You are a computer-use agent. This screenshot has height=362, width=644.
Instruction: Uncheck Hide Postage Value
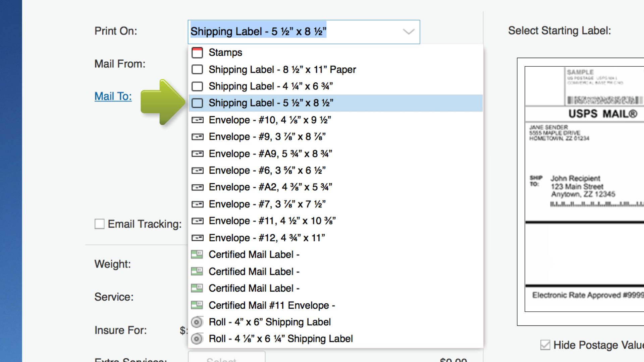(x=545, y=345)
